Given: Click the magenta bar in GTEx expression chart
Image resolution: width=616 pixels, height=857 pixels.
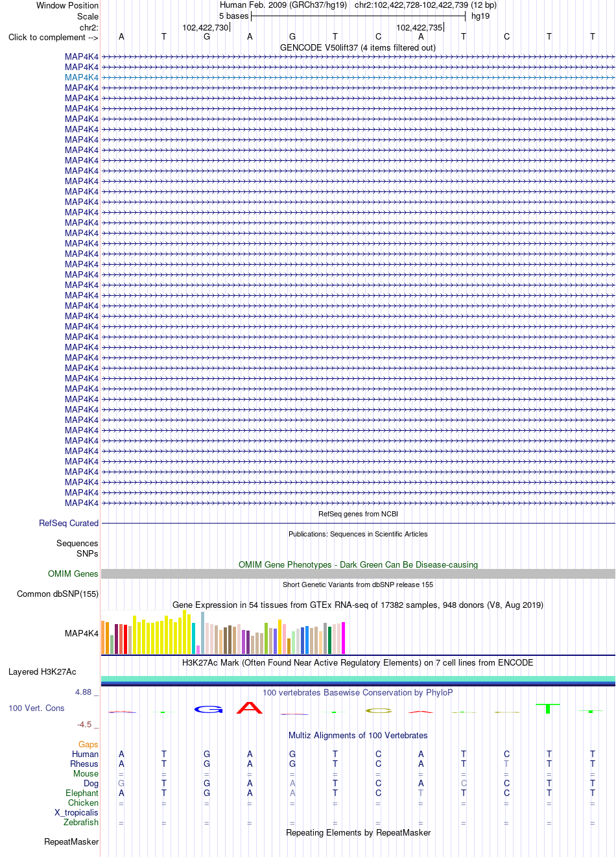Looking at the screenshot, I should coord(344,638).
